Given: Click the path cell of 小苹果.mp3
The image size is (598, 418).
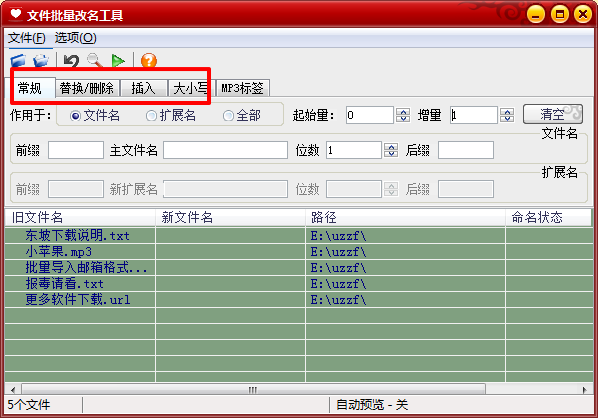Looking at the screenshot, I should [x=405, y=252].
